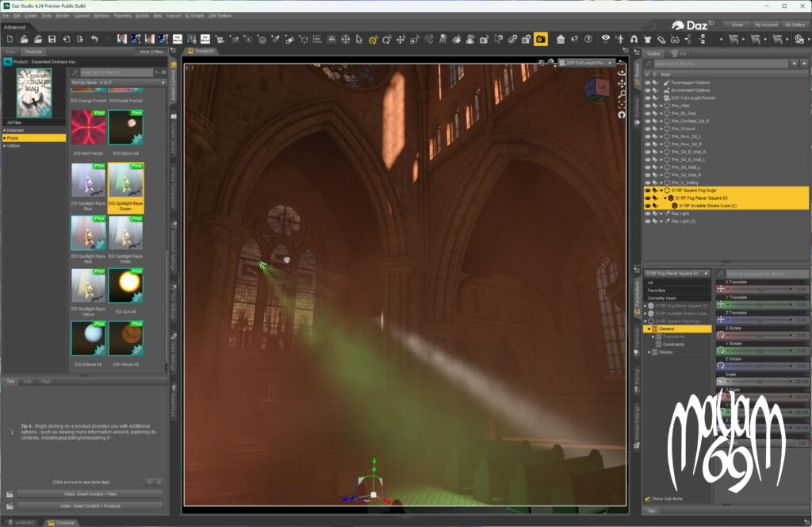Toggle visibility of Tonemapper Options

647,83
